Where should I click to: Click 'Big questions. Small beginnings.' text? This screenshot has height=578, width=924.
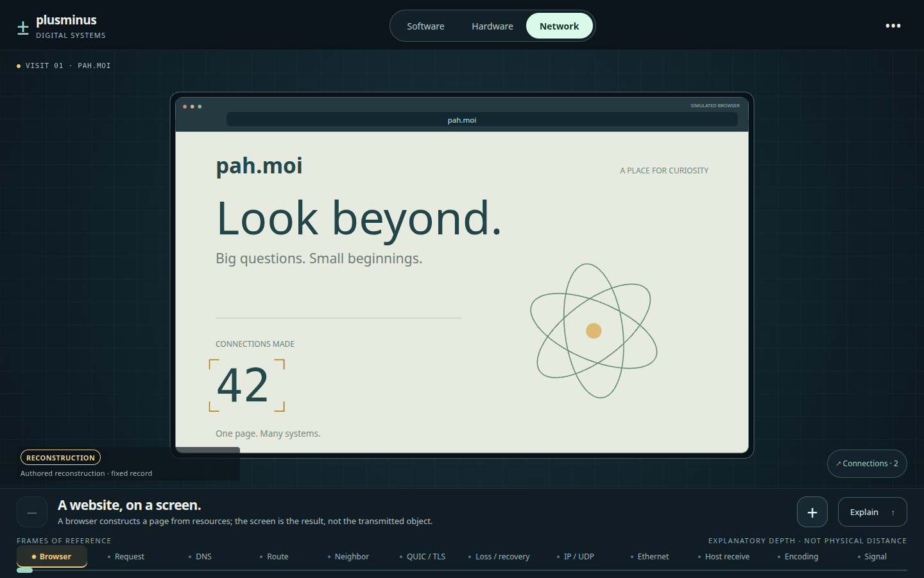pyautogui.click(x=319, y=259)
